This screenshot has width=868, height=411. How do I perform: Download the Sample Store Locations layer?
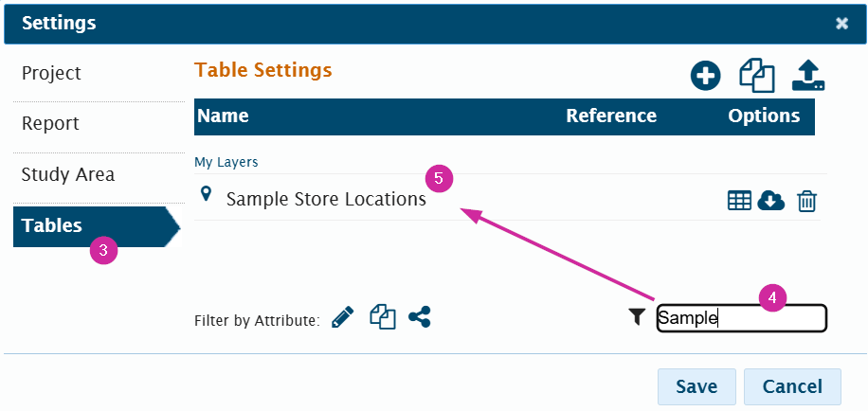click(x=772, y=200)
